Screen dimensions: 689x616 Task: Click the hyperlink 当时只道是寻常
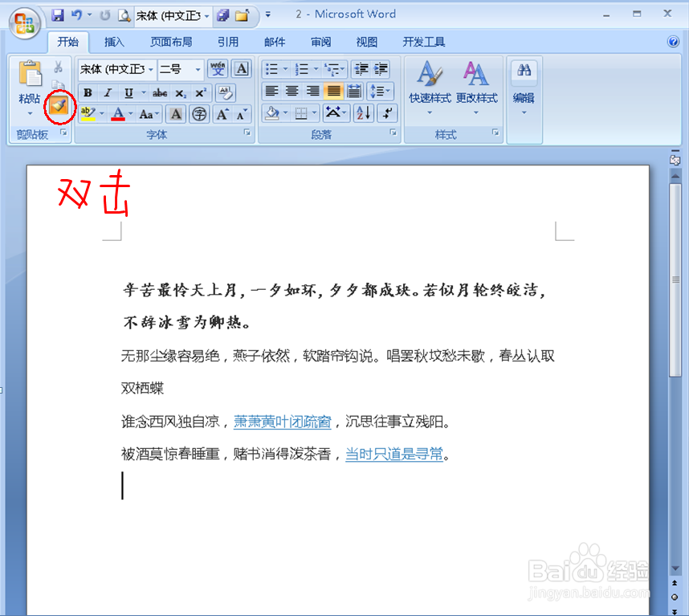point(395,454)
